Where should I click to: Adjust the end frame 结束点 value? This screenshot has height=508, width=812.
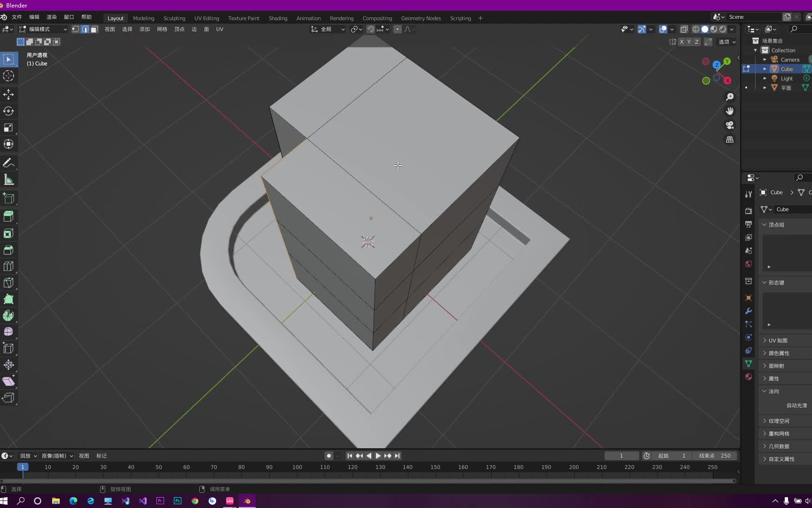click(715, 456)
